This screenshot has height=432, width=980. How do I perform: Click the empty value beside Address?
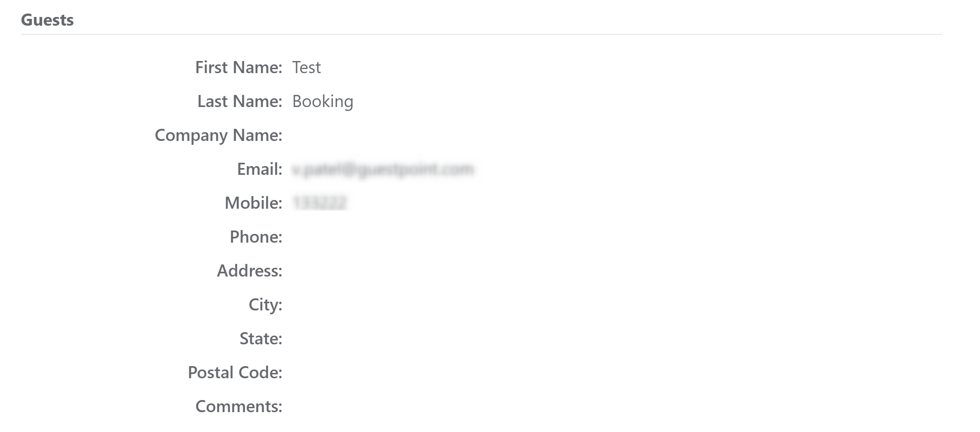click(x=339, y=271)
